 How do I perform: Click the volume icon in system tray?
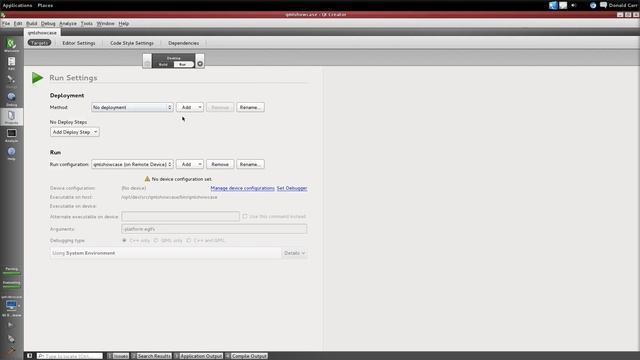point(574,5)
